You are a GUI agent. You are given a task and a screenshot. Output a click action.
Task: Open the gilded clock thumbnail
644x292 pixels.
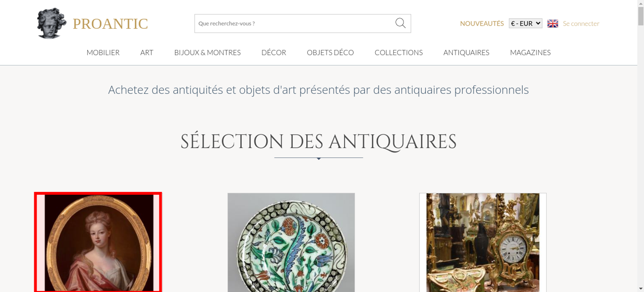click(x=483, y=243)
